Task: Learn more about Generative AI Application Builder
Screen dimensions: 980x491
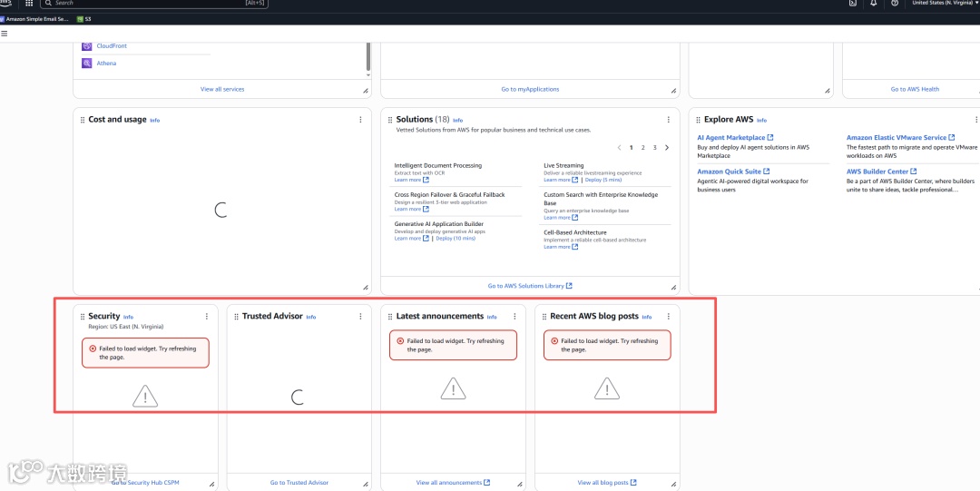Action: (x=411, y=239)
